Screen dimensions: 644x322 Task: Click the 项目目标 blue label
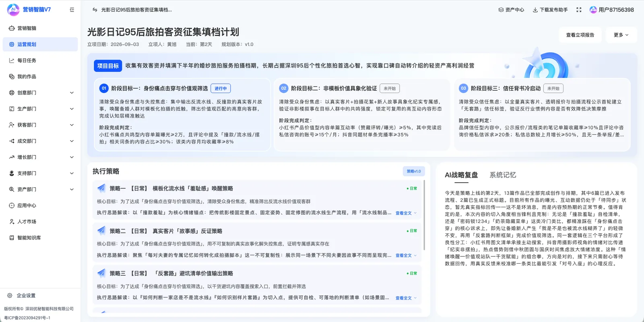coord(108,66)
